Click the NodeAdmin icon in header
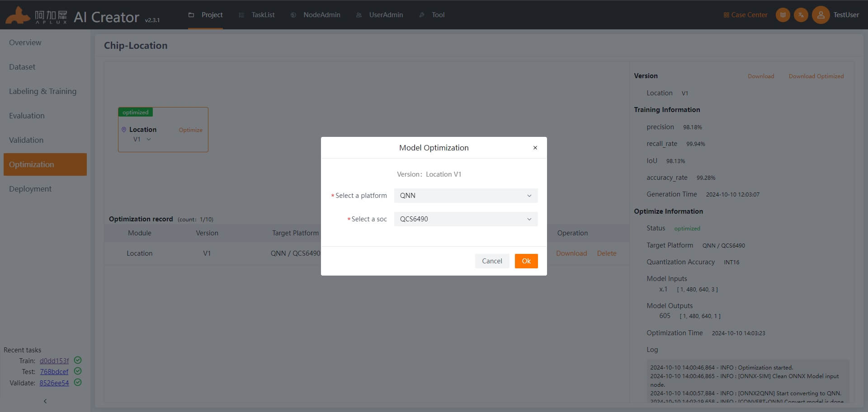 click(x=293, y=15)
